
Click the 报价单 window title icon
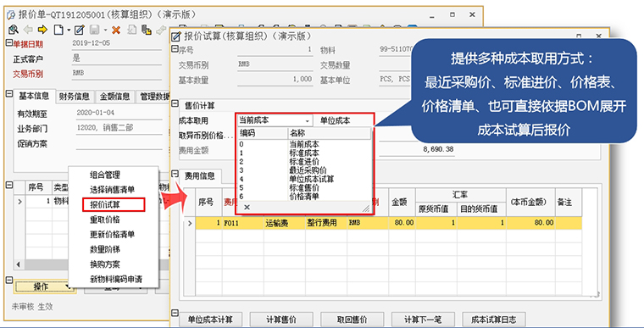[11, 15]
